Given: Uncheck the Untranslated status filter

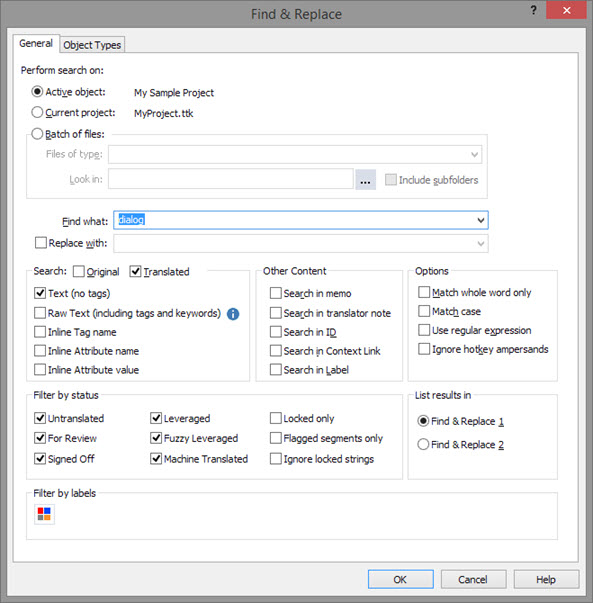Looking at the screenshot, I should click(x=40, y=418).
